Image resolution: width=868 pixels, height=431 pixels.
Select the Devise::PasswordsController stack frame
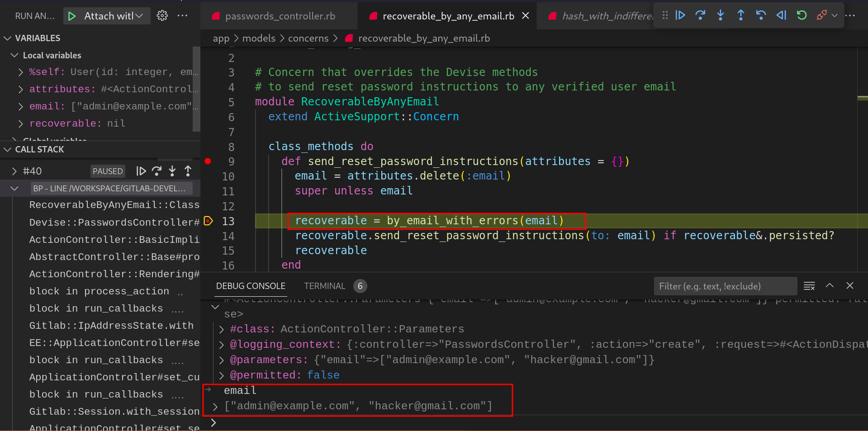(x=114, y=222)
